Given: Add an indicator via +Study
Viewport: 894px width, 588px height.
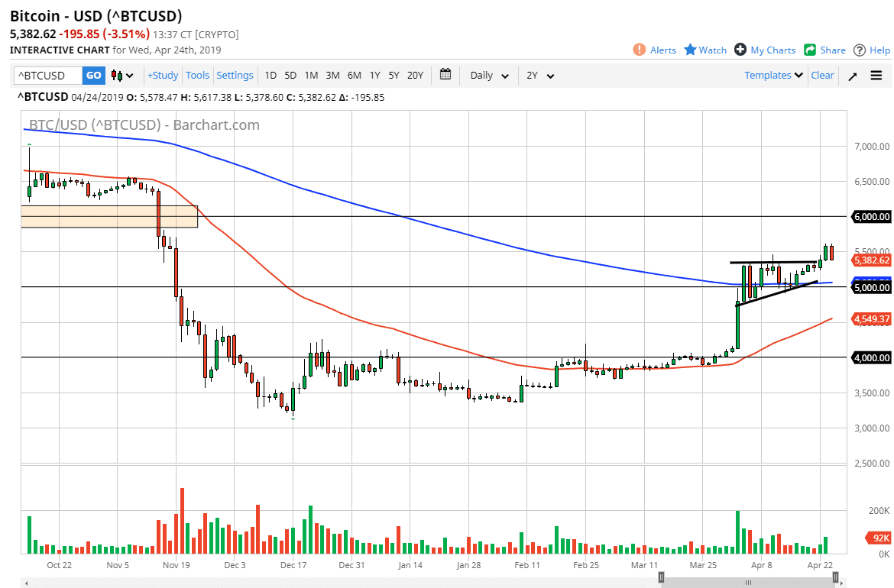Looking at the screenshot, I should pyautogui.click(x=163, y=75).
